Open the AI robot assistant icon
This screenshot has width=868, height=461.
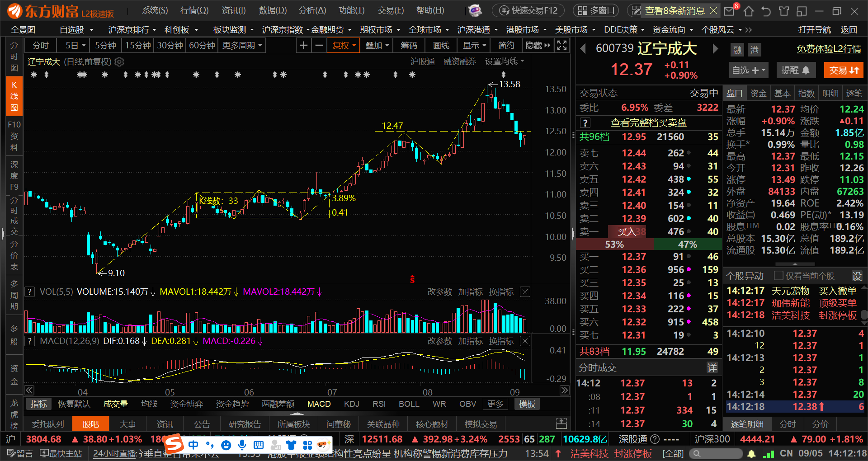click(475, 10)
